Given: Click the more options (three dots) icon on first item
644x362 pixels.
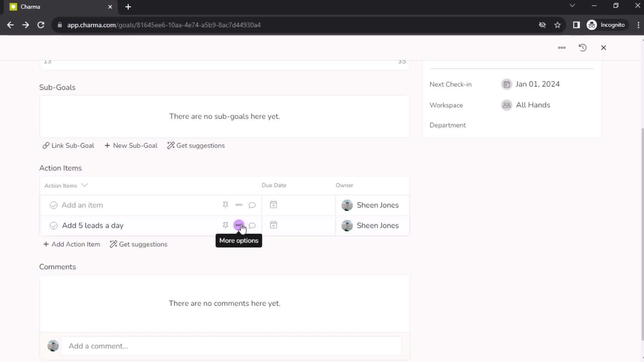Looking at the screenshot, I should click(239, 205).
